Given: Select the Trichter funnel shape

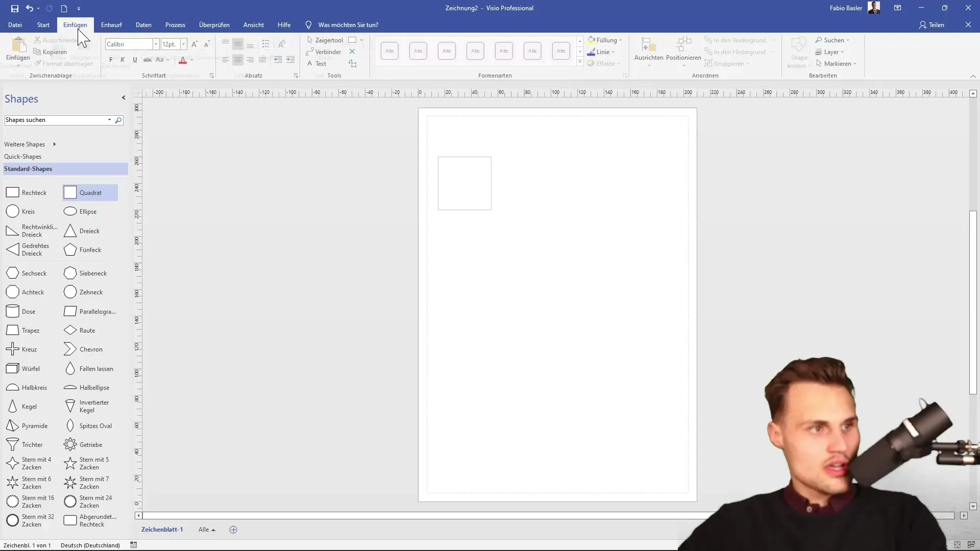Looking at the screenshot, I should (x=24, y=444).
